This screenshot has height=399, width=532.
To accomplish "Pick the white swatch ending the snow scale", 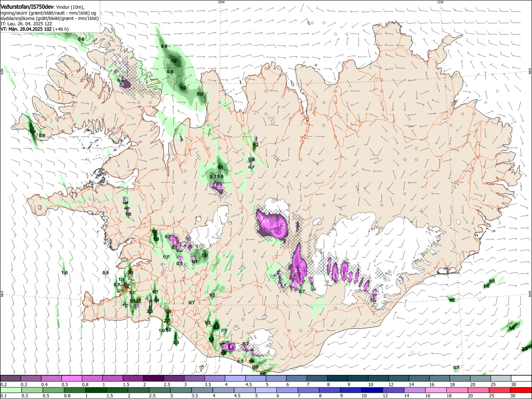I will pos(521,378).
